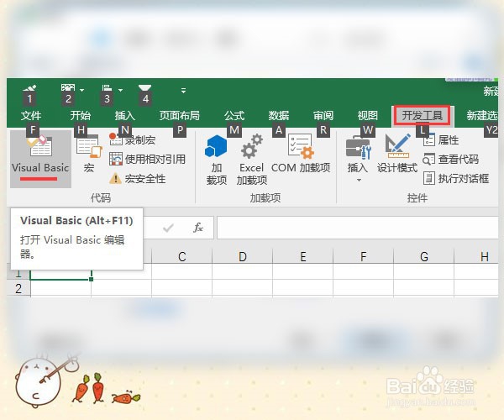Viewport: 504px width, 420px height.
Task: Select the Developer (开发工具) tab
Action: click(x=422, y=115)
